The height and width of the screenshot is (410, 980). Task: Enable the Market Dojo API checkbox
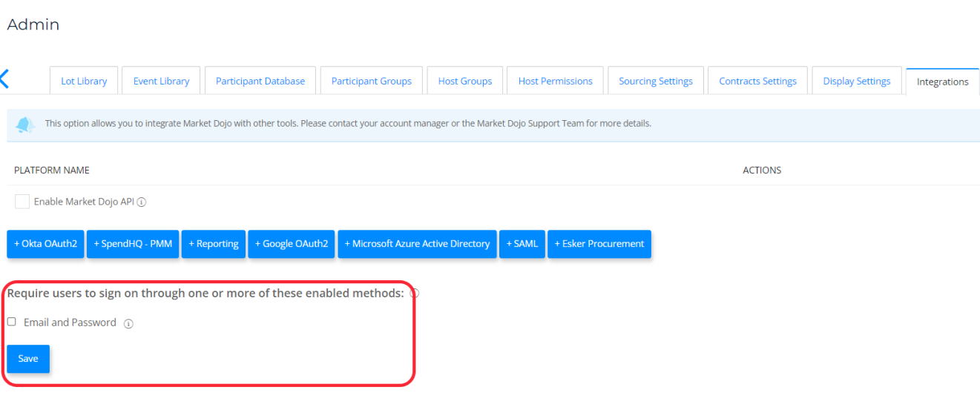click(x=22, y=202)
